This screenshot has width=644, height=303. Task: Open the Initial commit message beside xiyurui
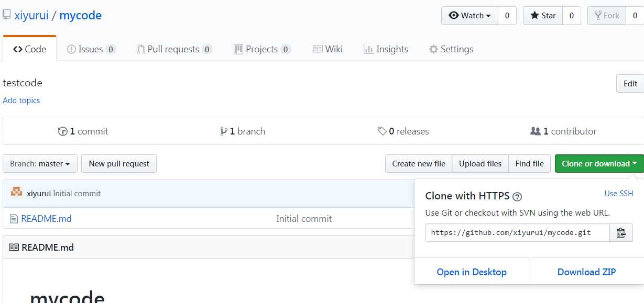[77, 194]
